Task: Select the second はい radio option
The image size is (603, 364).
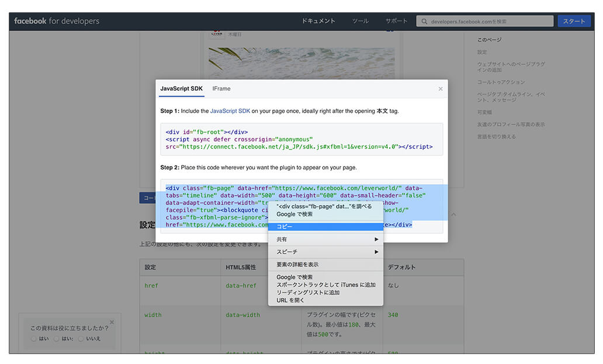Action: click(57, 338)
